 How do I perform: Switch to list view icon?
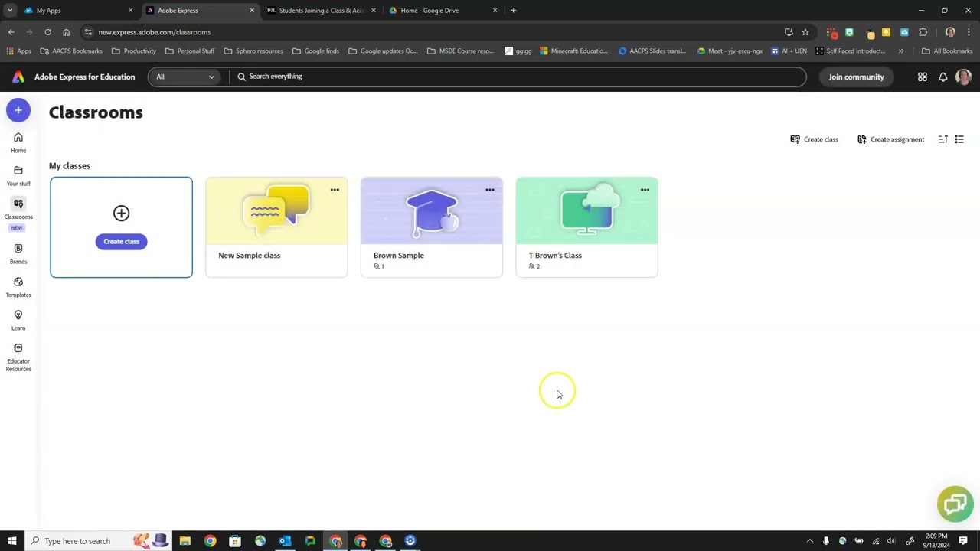[x=959, y=139]
